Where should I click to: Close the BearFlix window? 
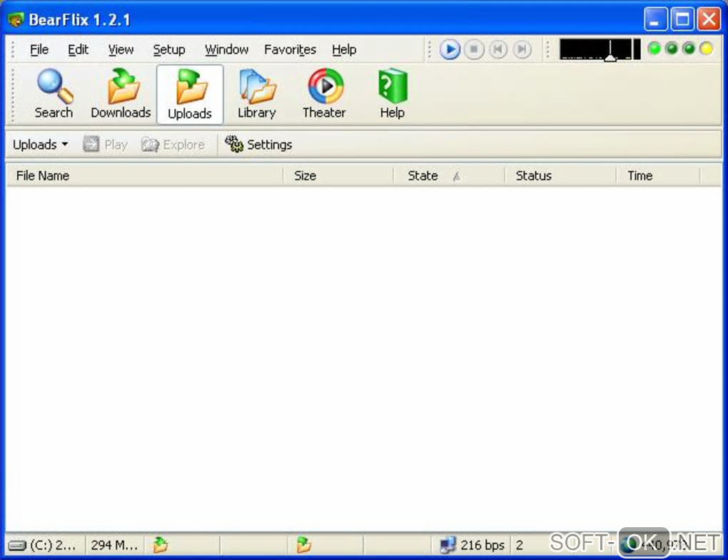[x=709, y=19]
